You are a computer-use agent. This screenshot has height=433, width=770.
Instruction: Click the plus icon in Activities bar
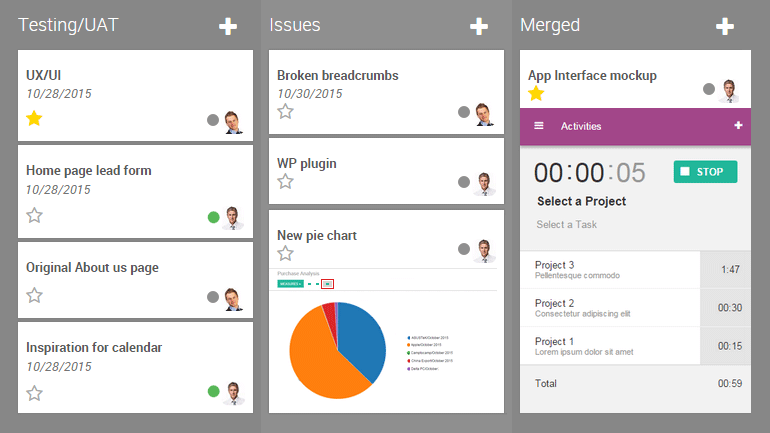point(738,126)
